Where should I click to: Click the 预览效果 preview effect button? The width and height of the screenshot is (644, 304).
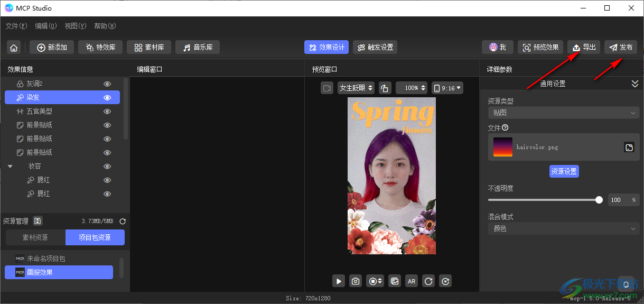coord(540,48)
